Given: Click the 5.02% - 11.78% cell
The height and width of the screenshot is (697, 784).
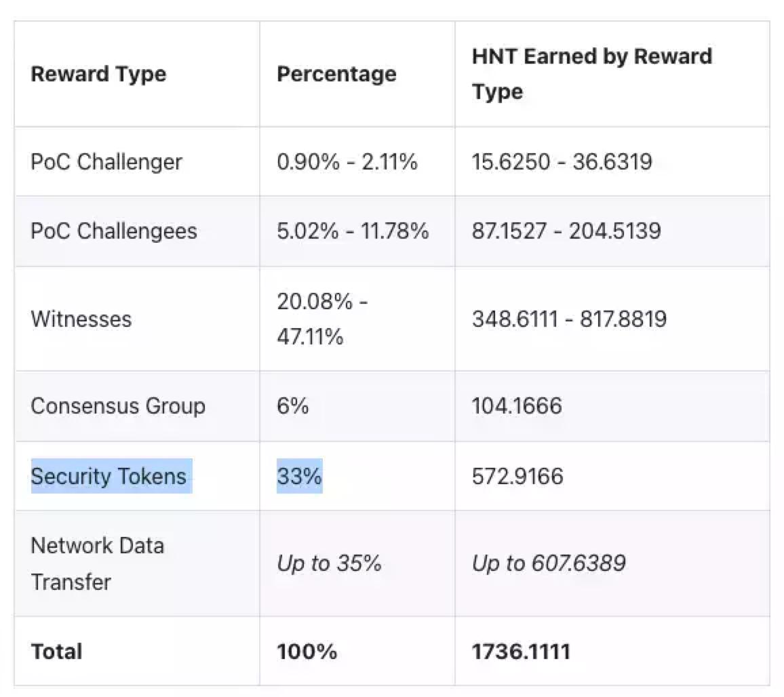Looking at the screenshot, I should tap(353, 231).
